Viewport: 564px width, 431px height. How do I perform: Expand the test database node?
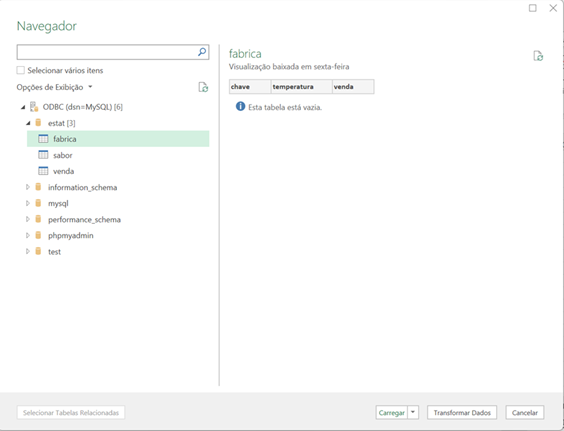click(28, 251)
